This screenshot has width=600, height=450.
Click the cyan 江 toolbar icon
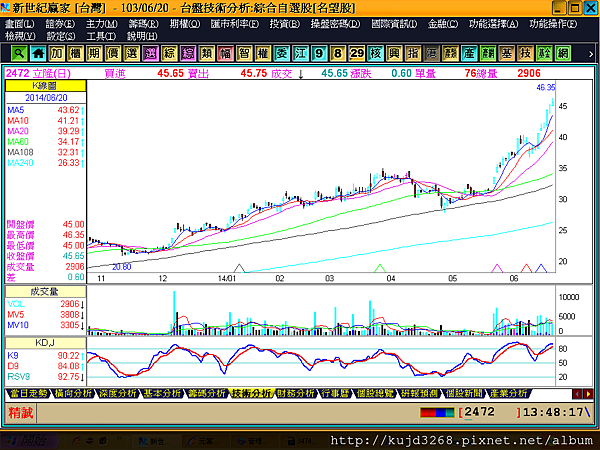pos(300,53)
